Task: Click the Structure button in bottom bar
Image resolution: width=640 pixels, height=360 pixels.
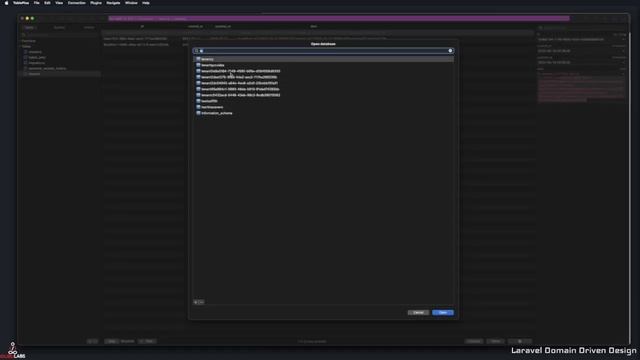Action: [x=127, y=341]
